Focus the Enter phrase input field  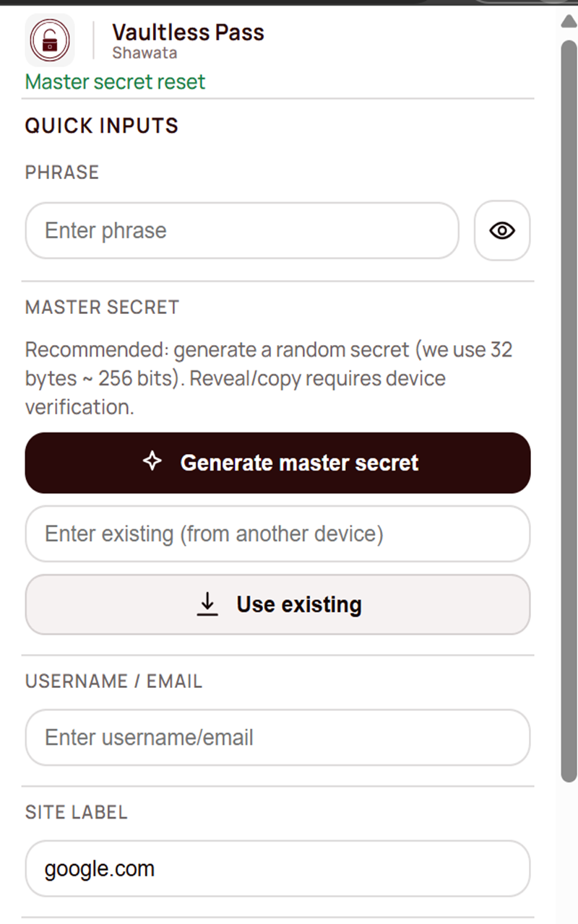[241, 230]
